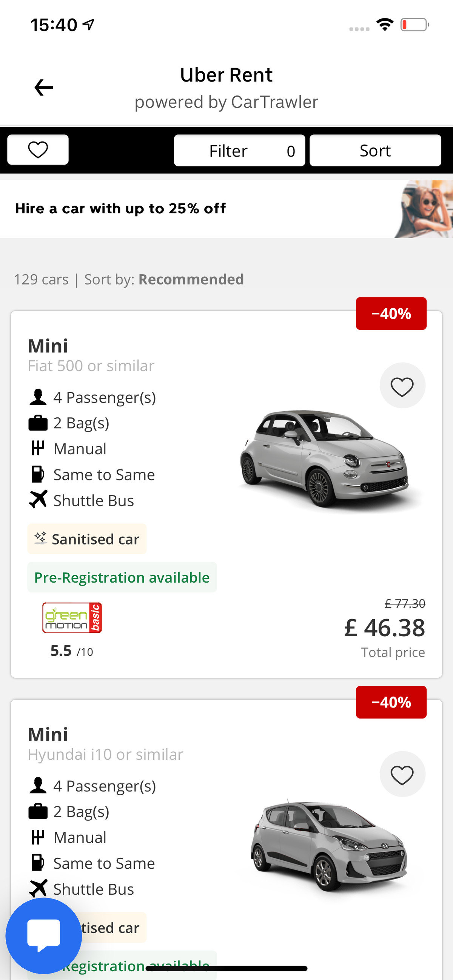Click the Green Motion basic supplier logo
453x980 pixels.
tap(72, 617)
